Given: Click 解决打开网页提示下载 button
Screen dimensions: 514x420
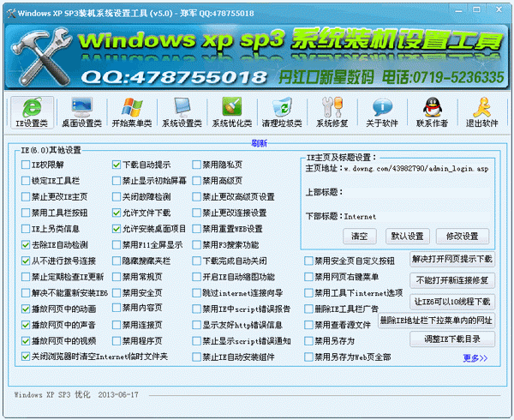Looking at the screenshot, I should click(452, 259).
